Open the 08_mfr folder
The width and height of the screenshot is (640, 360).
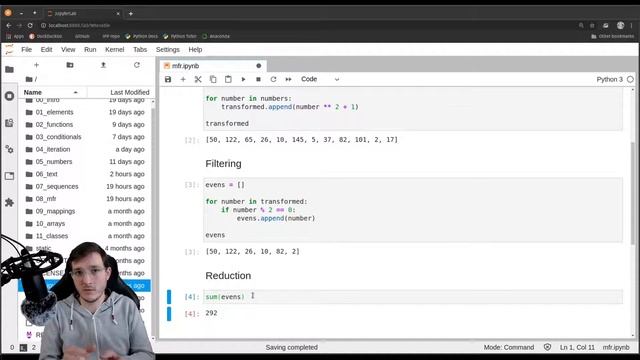coord(85,199)
